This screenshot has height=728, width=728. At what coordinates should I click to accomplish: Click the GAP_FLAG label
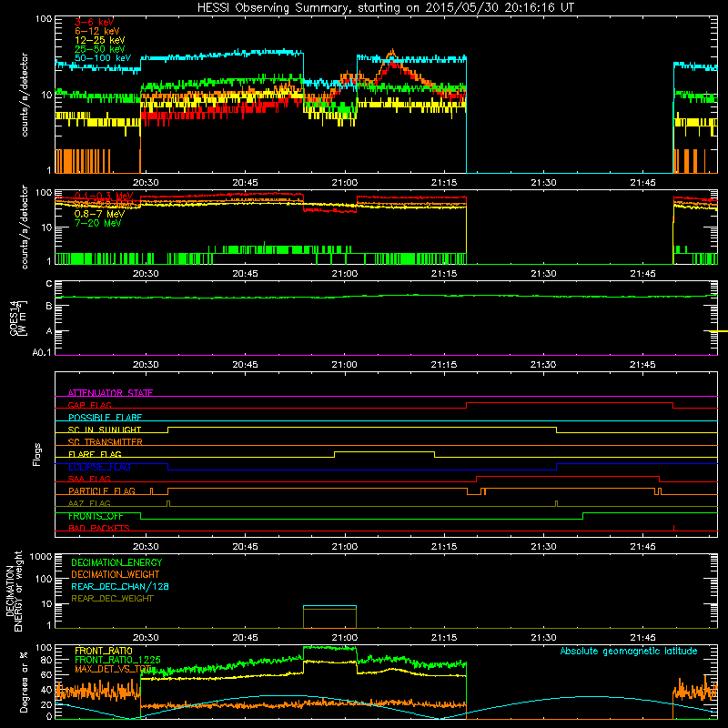click(89, 405)
